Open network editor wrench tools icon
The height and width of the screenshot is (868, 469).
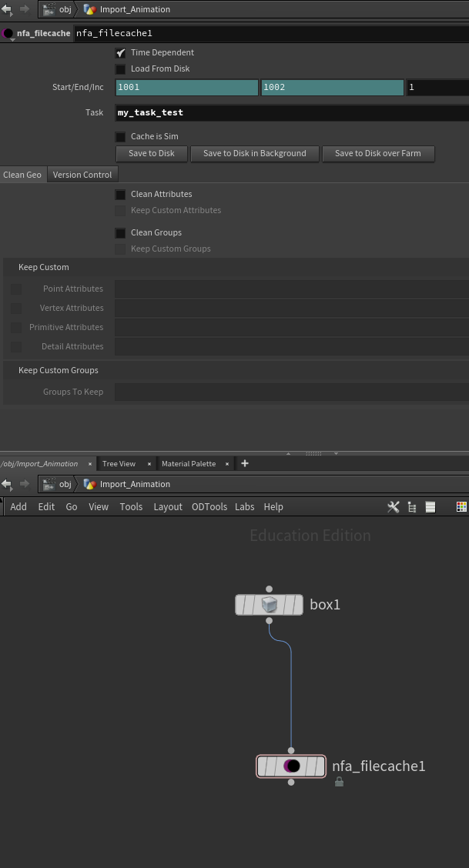click(393, 507)
